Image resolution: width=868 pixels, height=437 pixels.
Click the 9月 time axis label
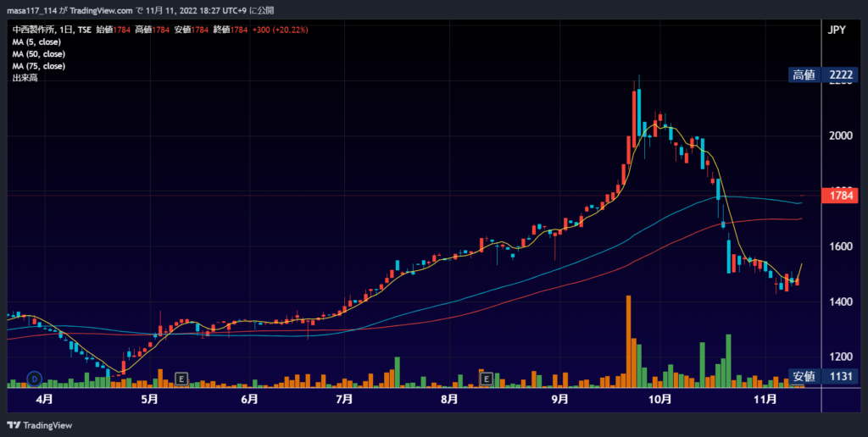(x=560, y=400)
